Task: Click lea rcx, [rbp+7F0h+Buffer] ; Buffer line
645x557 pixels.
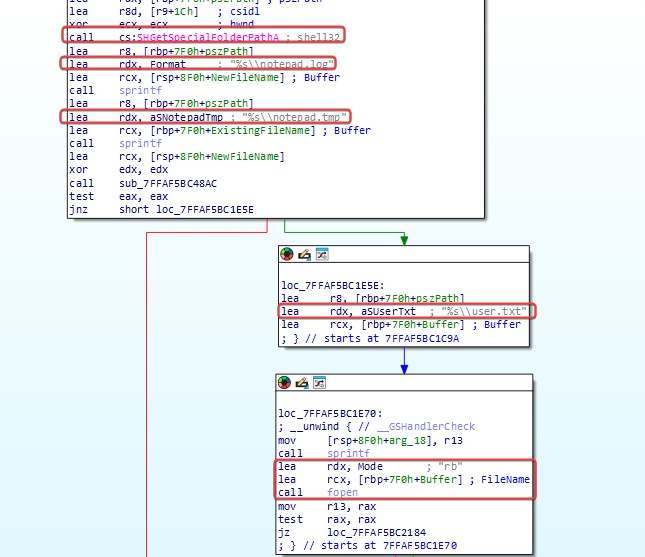Action: pyautogui.click(x=401, y=325)
